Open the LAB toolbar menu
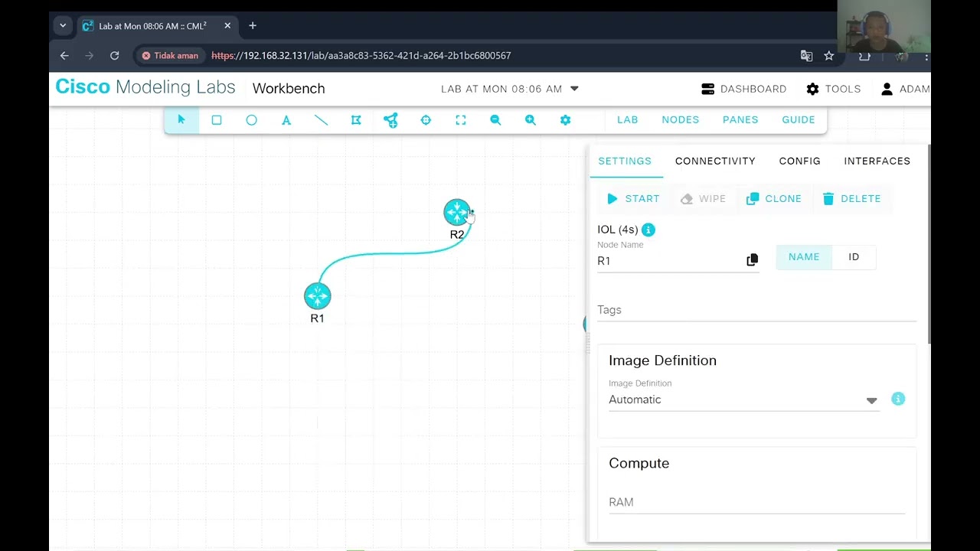 627,119
